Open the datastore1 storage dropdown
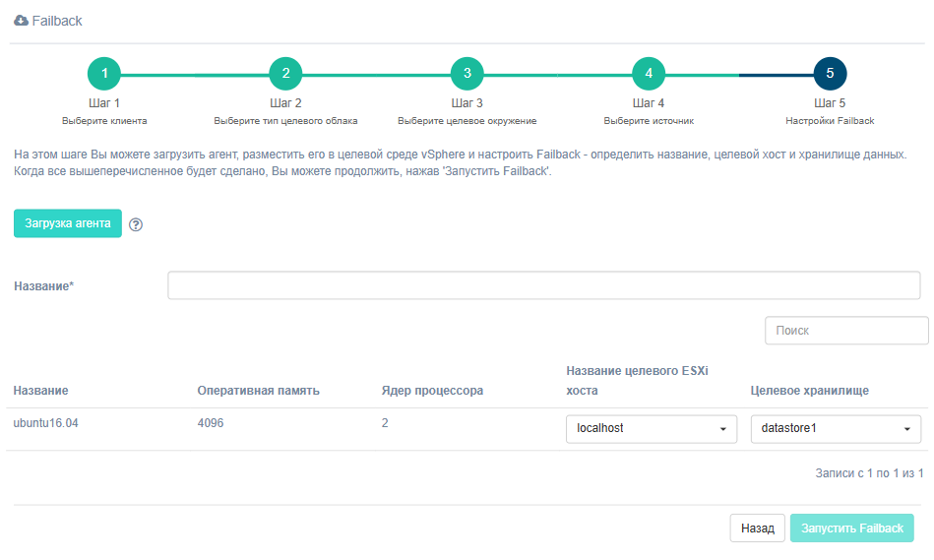Viewport: 934px width, 560px height. coord(836,429)
